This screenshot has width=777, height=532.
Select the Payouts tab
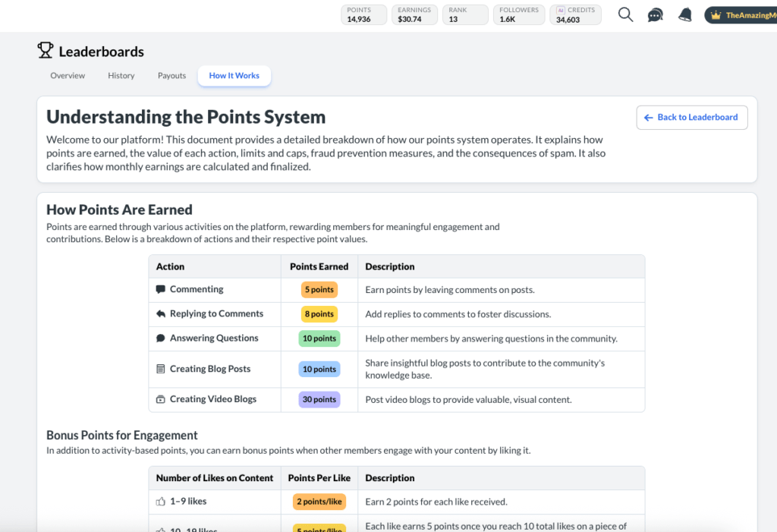(171, 75)
